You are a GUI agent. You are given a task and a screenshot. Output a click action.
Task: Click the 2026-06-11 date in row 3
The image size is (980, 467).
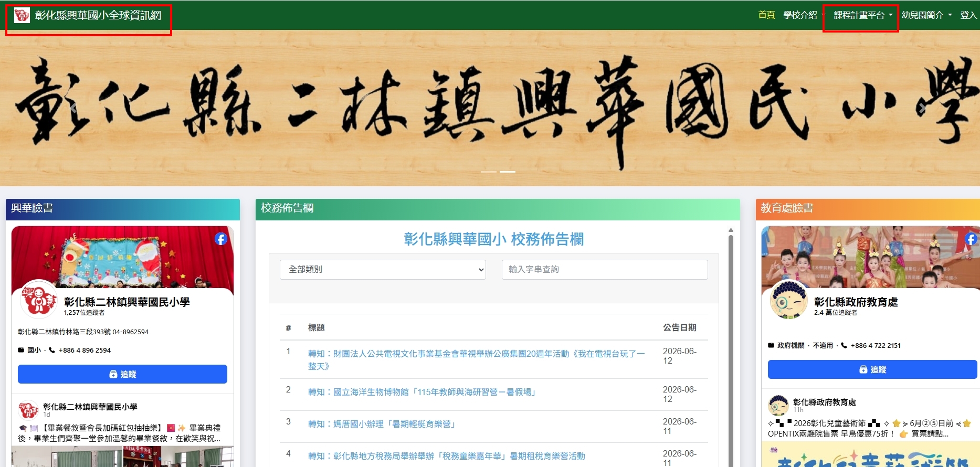tap(680, 426)
